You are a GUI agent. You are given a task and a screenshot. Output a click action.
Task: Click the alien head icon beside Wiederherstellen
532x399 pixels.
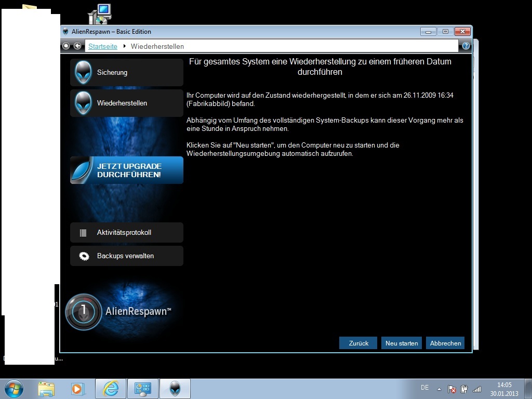point(83,103)
